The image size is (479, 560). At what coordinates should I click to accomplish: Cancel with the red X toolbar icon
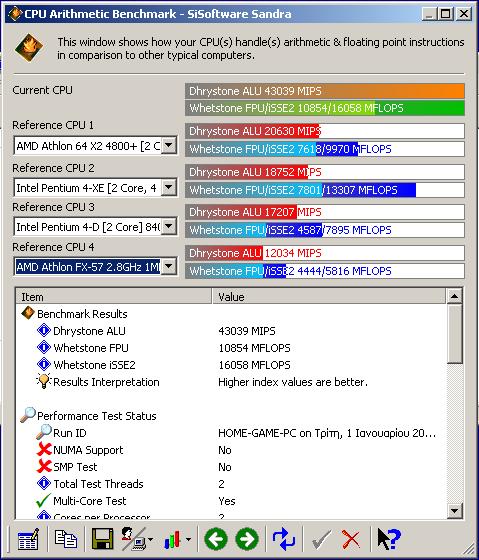pos(351,539)
